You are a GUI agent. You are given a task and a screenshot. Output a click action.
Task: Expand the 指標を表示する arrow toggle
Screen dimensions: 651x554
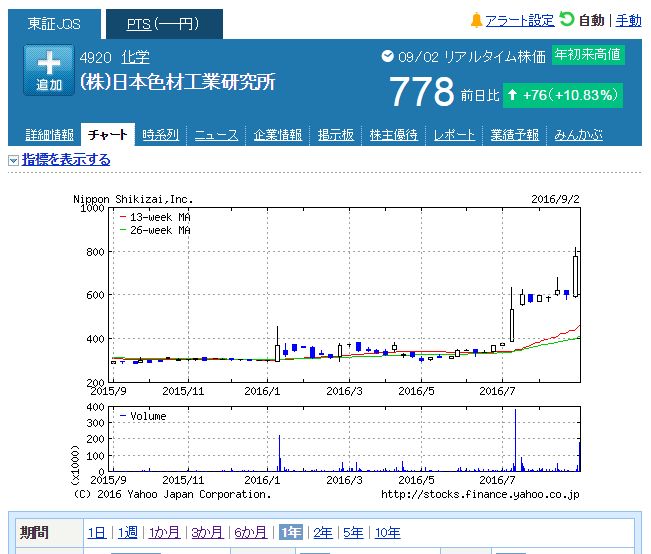13,160
